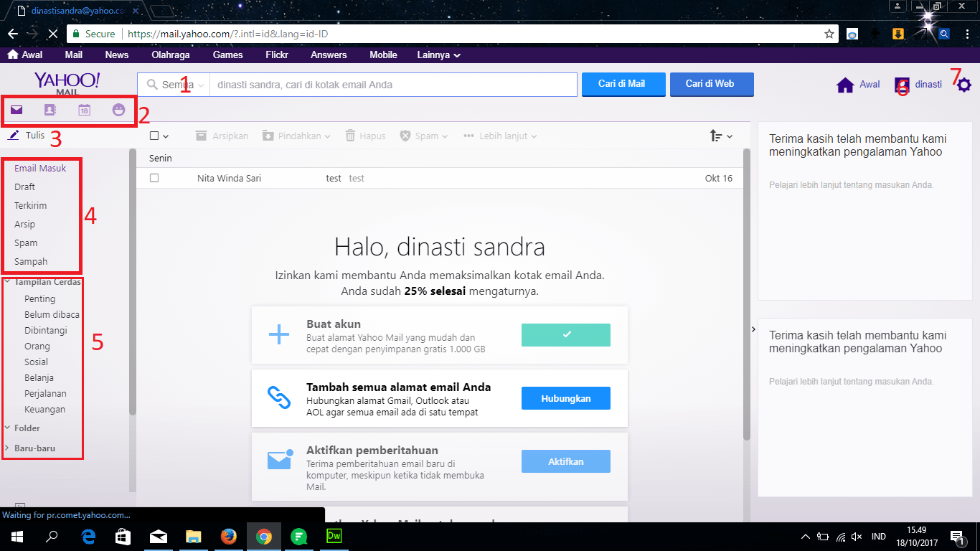The image size is (980, 551).
Task: Click the Tulis compose pencil icon
Action: tap(13, 135)
